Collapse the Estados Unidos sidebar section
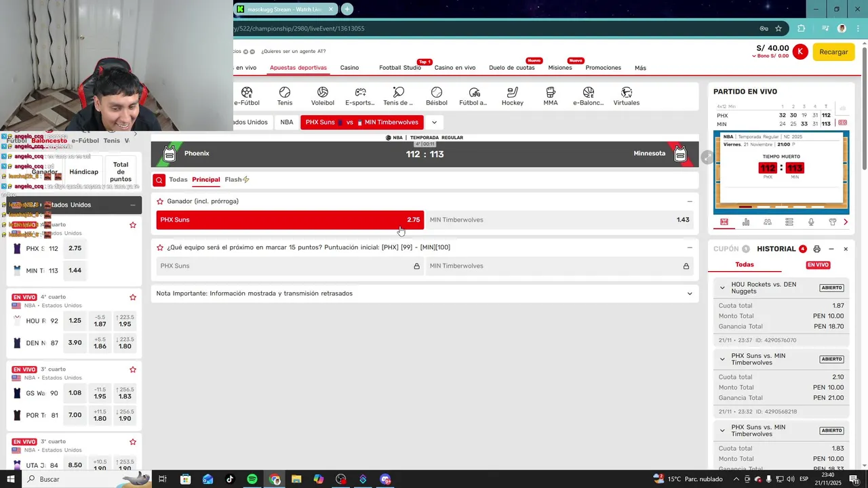Viewport: 868px width, 488px height. (132, 205)
